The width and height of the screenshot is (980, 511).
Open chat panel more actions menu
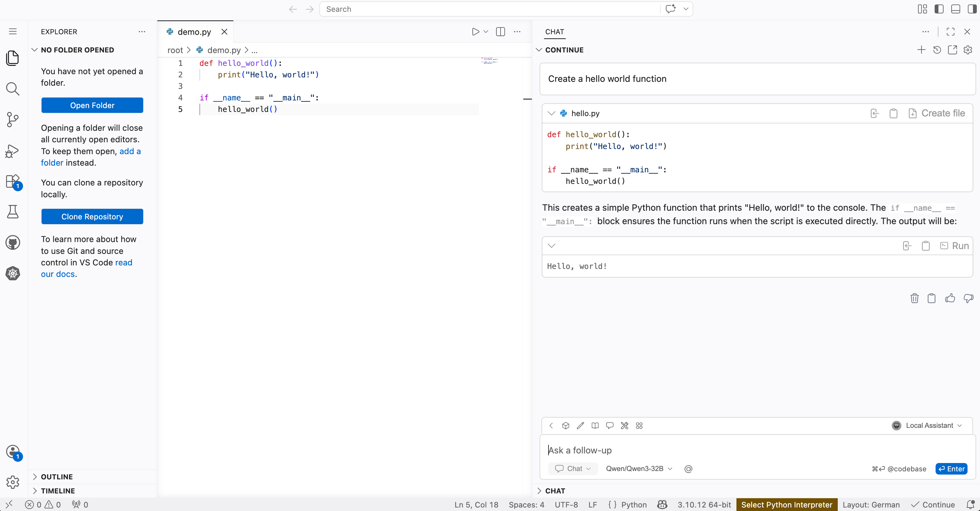(x=926, y=32)
